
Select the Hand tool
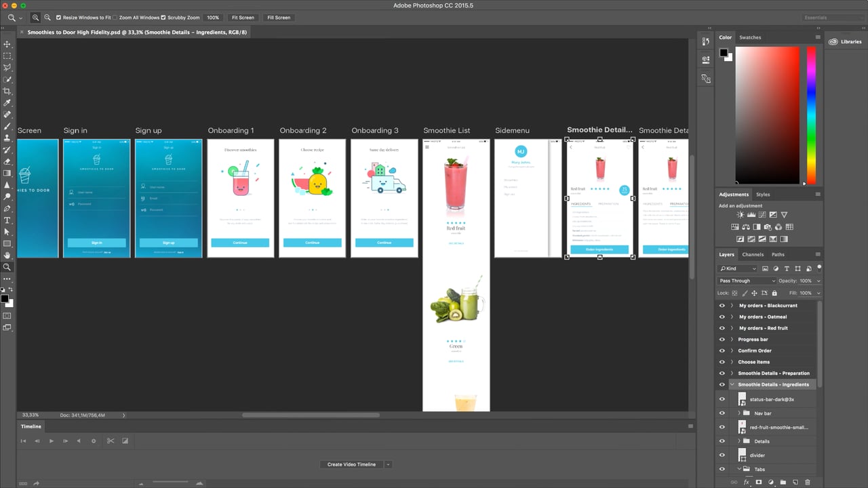[x=7, y=256]
